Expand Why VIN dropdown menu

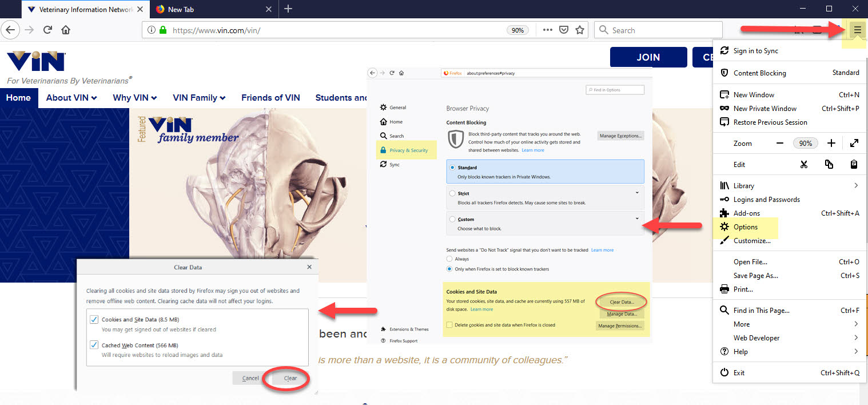(134, 98)
